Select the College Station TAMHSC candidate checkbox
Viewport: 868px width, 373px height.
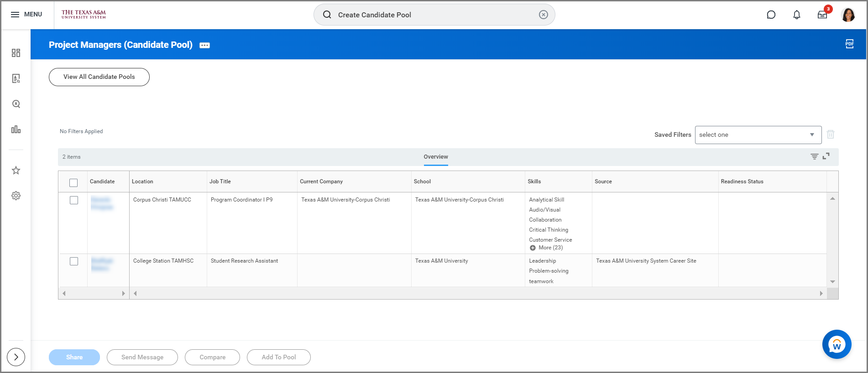pyautogui.click(x=74, y=261)
